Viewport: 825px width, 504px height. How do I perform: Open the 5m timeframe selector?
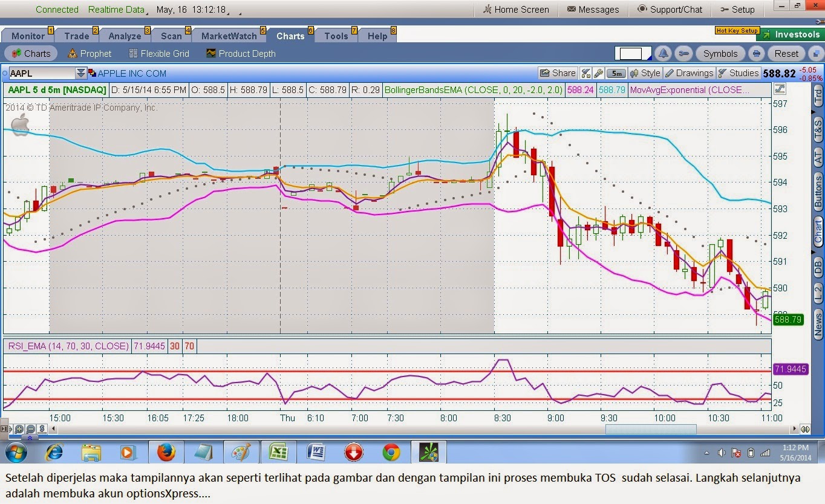[616, 73]
